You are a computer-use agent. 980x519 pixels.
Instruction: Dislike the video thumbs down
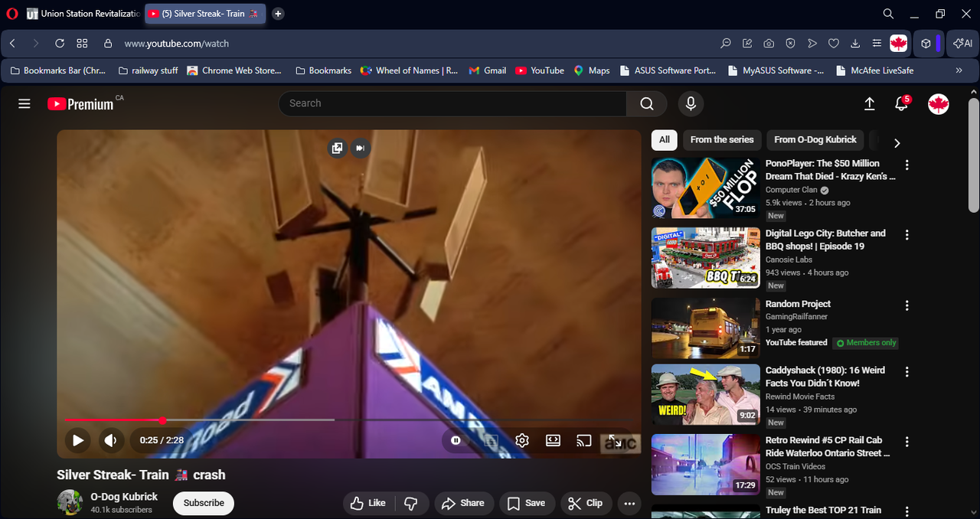[x=411, y=503]
